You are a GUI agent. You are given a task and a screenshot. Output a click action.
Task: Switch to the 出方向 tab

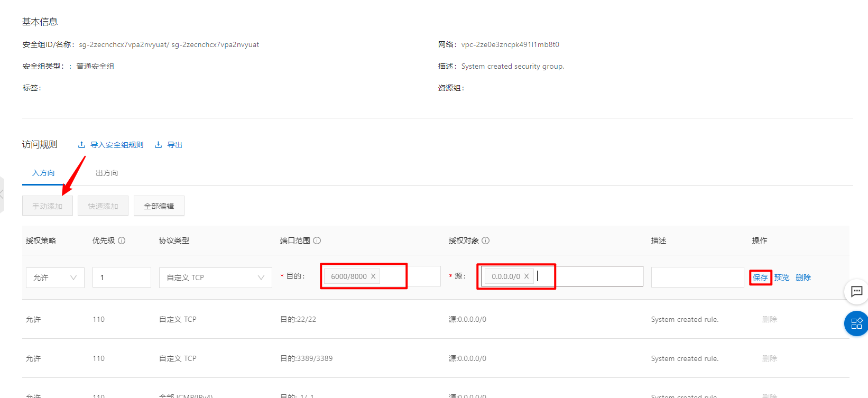click(x=107, y=173)
